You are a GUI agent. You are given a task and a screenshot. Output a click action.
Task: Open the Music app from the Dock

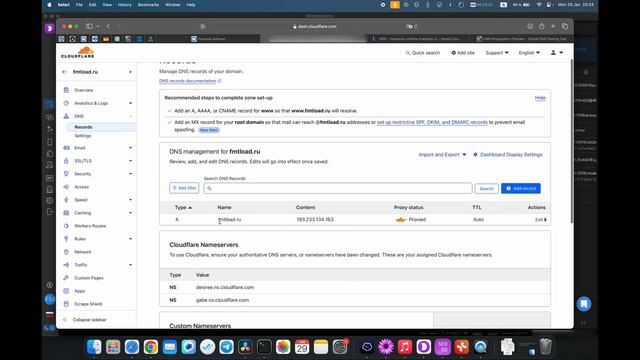tap(405, 347)
